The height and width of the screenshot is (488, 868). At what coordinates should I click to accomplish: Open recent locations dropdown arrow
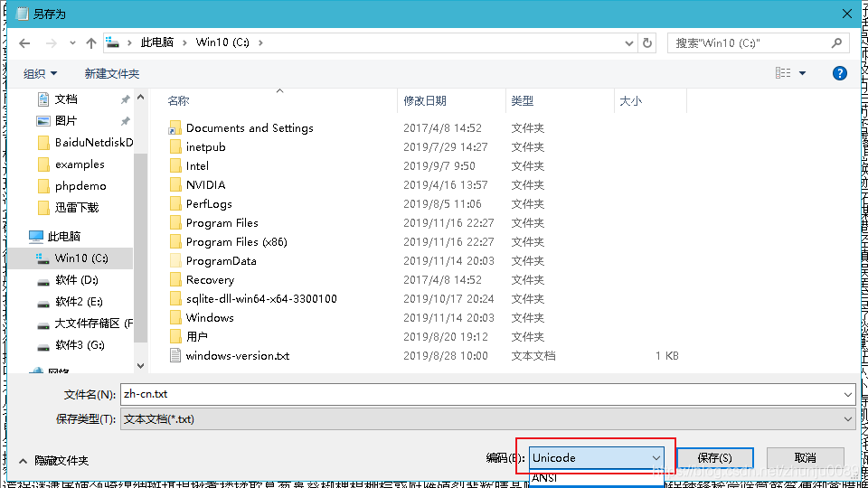[x=72, y=43]
